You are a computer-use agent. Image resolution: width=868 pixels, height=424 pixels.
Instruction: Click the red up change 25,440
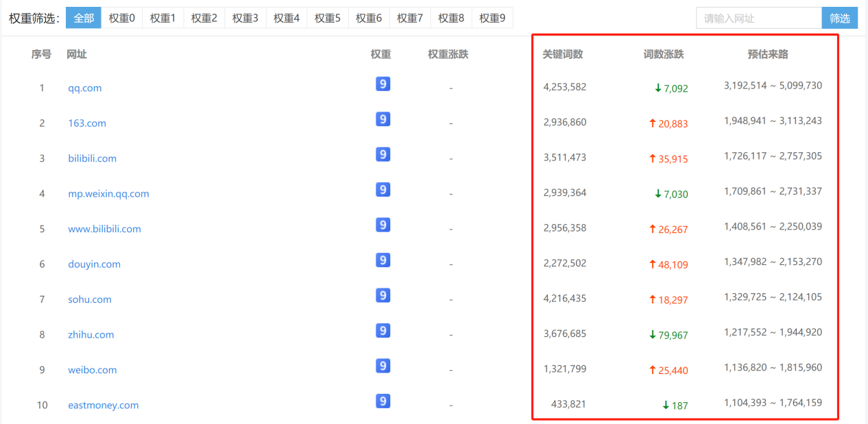coord(668,371)
